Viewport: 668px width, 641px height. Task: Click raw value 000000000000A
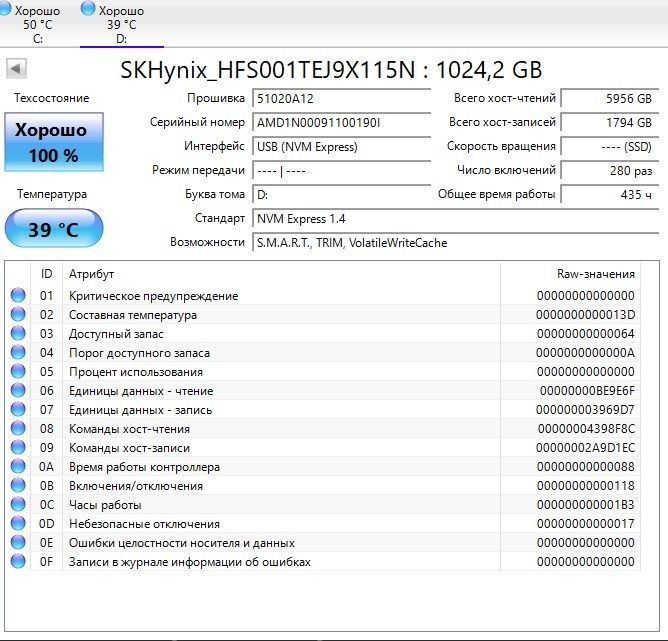(585, 353)
